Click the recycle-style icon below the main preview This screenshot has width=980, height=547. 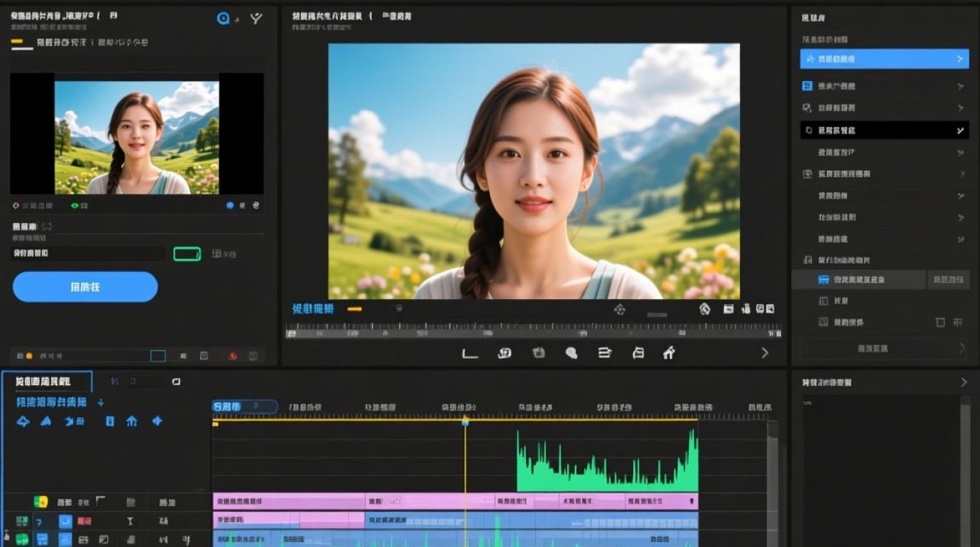[x=620, y=309]
